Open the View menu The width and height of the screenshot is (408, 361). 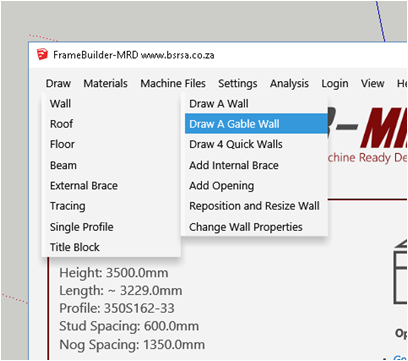pyautogui.click(x=373, y=83)
